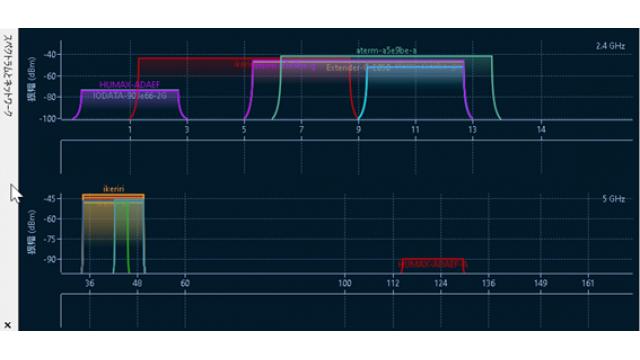Click the -40 dBm axis value
This screenshot has height=360, width=640.
[51, 54]
